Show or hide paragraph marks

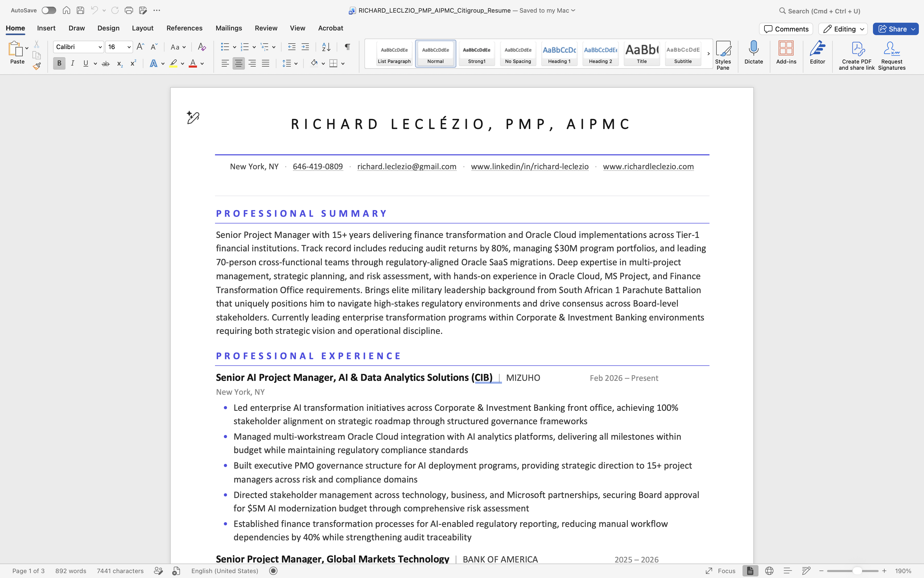(347, 47)
